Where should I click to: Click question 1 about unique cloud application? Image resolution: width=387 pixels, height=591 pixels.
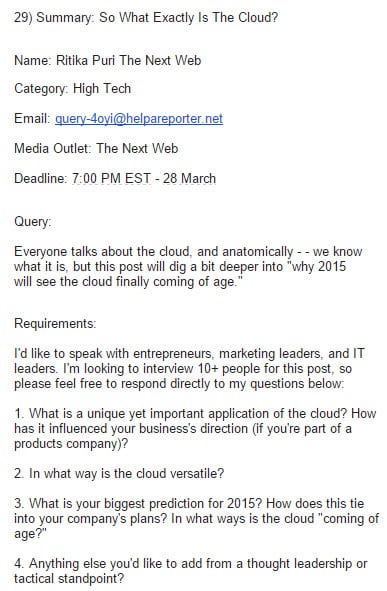[x=195, y=429]
